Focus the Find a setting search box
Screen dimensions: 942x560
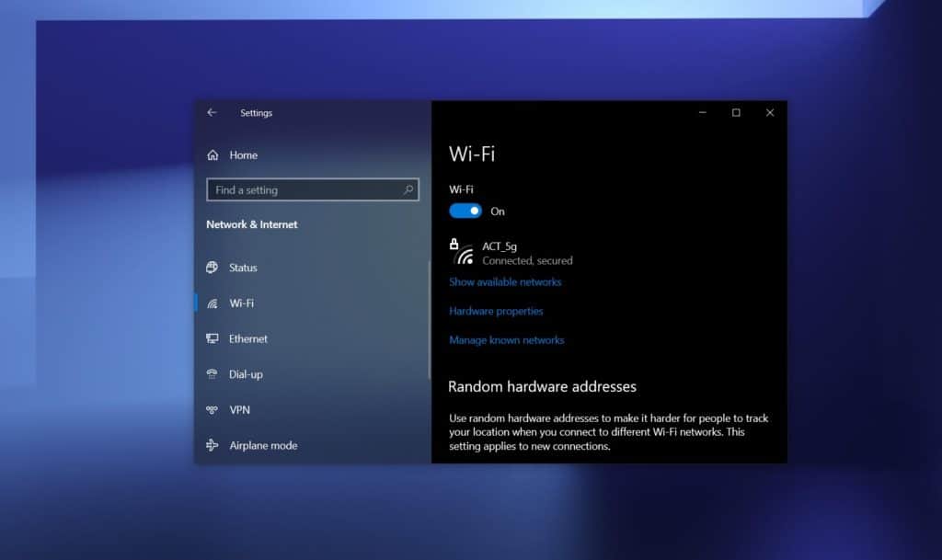[x=304, y=190]
